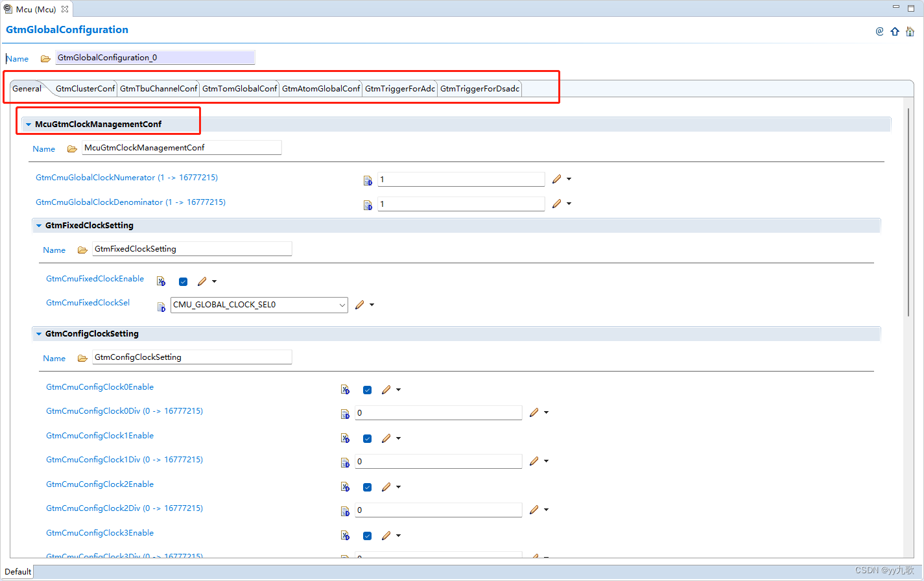Image resolution: width=924 pixels, height=581 pixels.
Task: Click pencil icon for GtmCmuFixedClockEnable
Action: point(202,281)
